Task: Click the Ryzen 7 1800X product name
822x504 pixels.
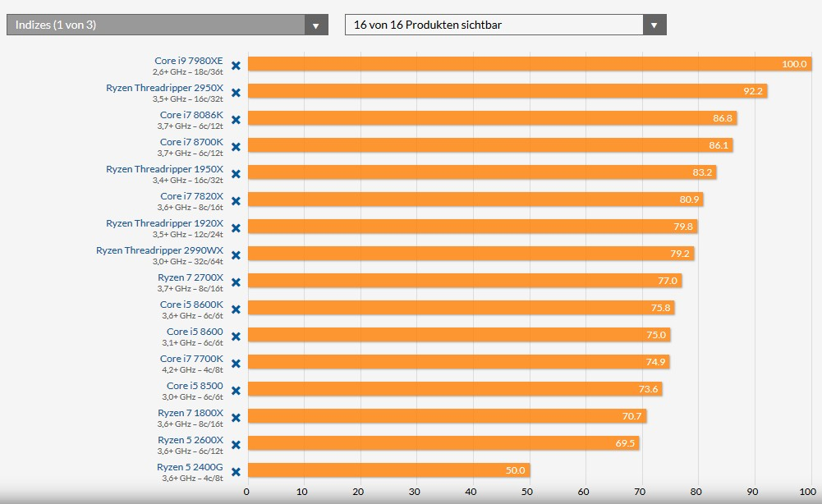Action: coord(190,412)
